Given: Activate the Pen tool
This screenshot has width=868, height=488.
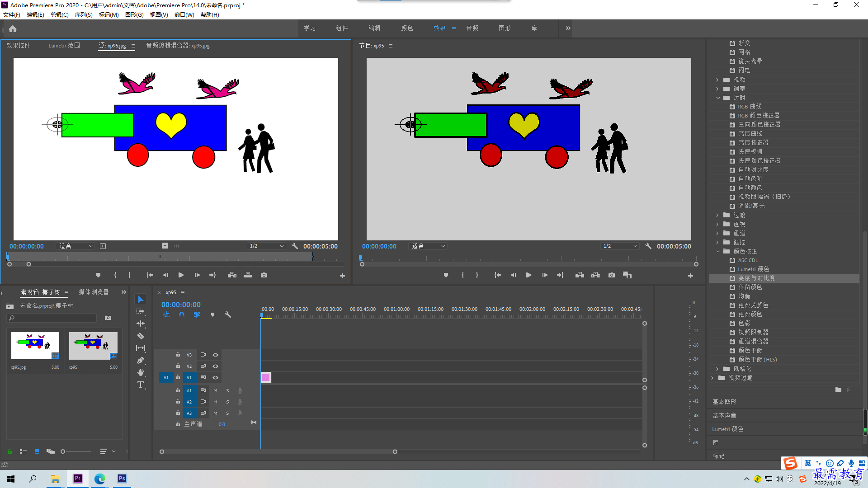Looking at the screenshot, I should pyautogui.click(x=141, y=360).
